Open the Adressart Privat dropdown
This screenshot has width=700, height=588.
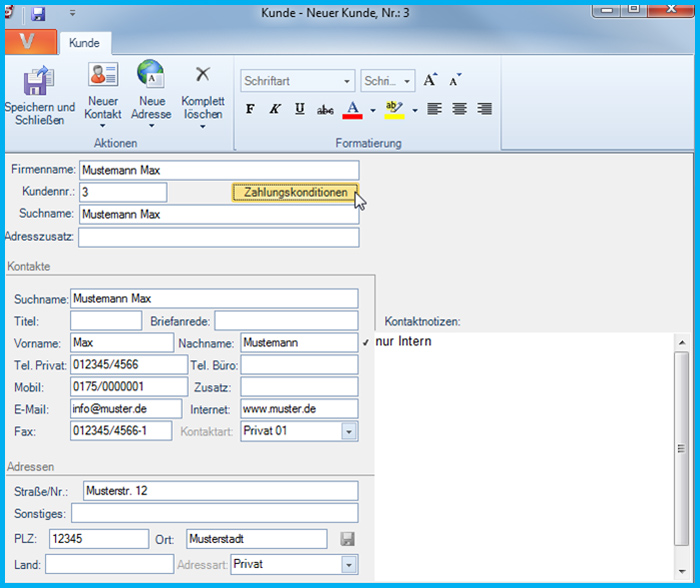tap(349, 565)
